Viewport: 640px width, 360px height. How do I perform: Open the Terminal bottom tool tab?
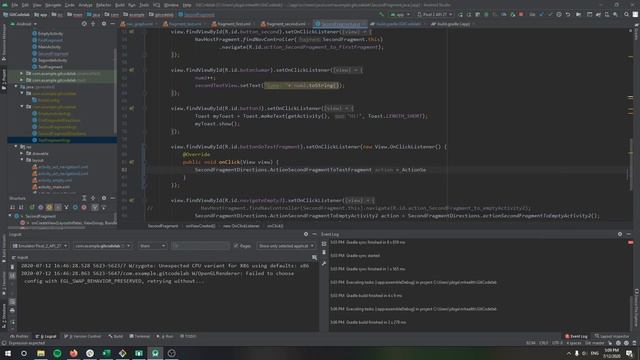140,336
